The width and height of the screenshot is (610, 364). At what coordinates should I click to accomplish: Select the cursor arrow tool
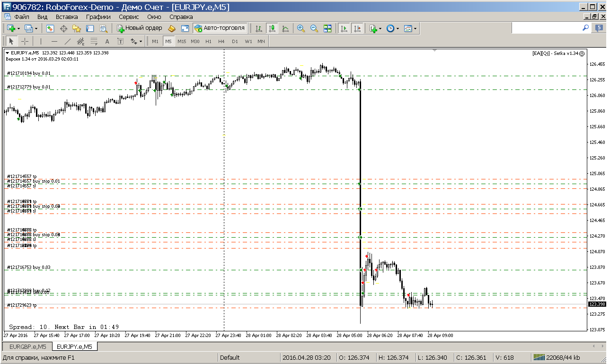pyautogui.click(x=12, y=42)
